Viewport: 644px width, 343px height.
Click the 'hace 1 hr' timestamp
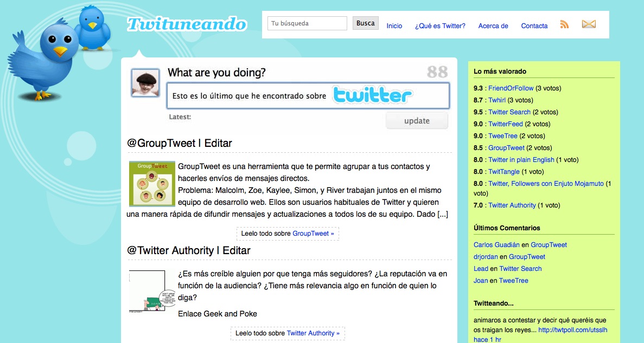coord(487,339)
